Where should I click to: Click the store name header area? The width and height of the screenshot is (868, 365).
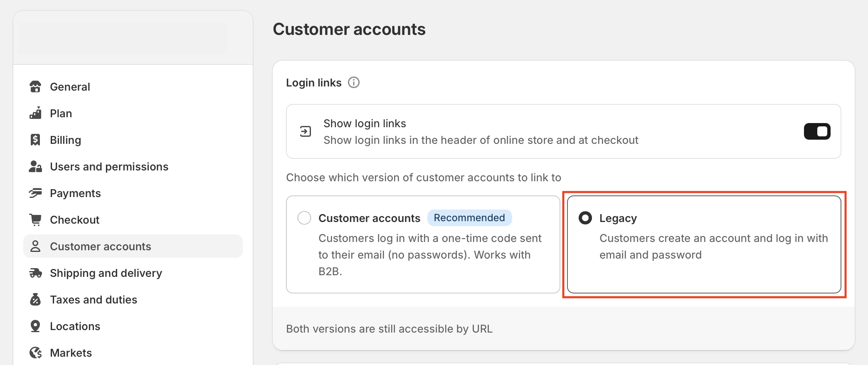[123, 38]
